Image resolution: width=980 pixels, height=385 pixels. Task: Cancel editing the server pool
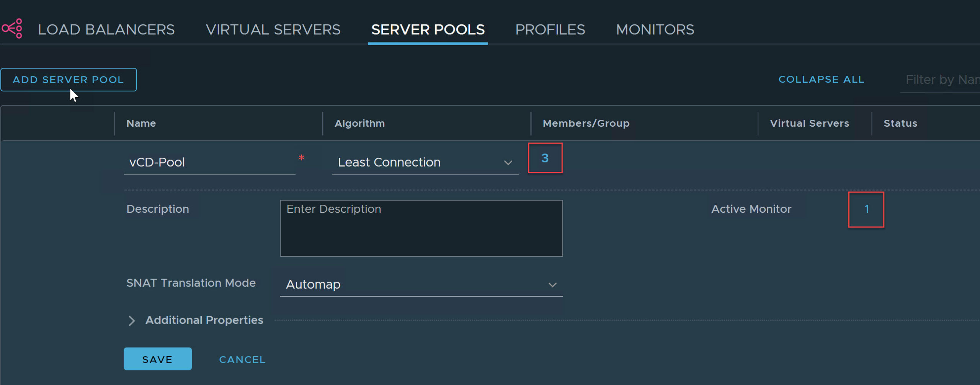[x=242, y=359]
